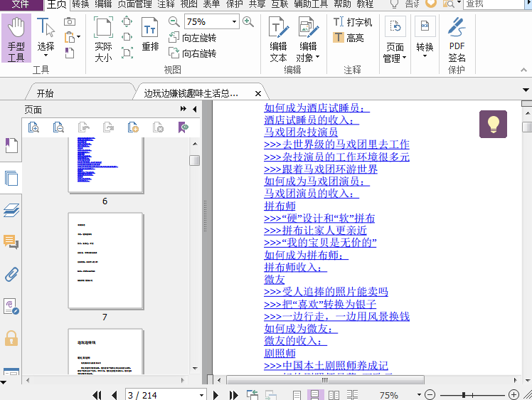Open the Attachments paperclip panel icon
Screen dimensions: 532x400
tap(11, 274)
